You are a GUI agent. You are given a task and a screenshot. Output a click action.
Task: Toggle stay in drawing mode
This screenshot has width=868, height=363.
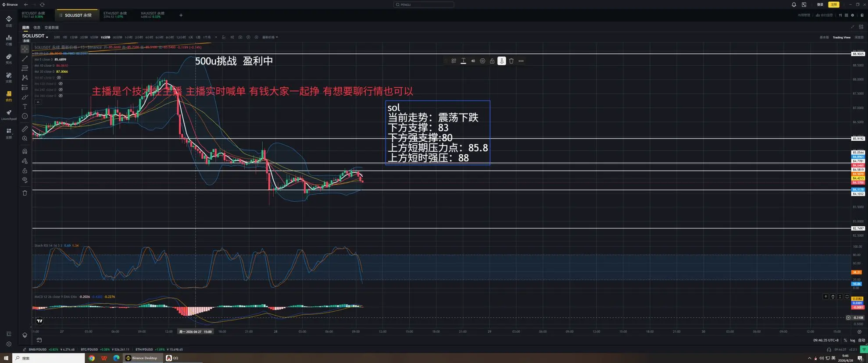pos(25,161)
